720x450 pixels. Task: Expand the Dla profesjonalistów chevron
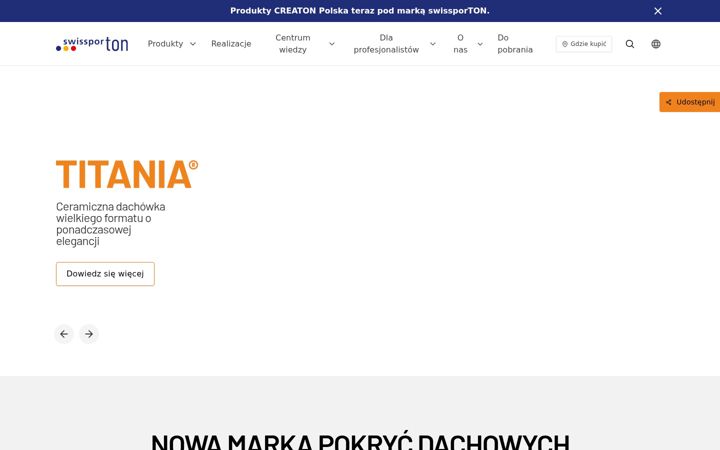click(x=433, y=44)
